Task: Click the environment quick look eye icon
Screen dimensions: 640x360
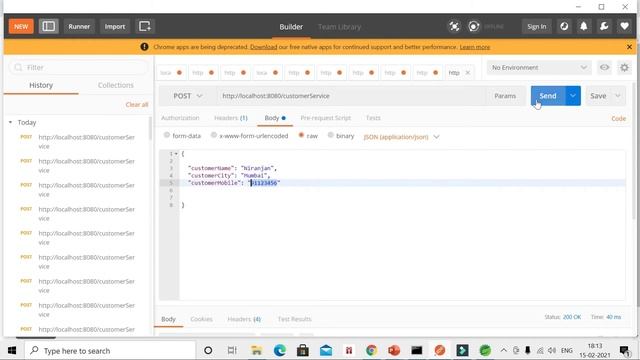Action: click(x=604, y=67)
